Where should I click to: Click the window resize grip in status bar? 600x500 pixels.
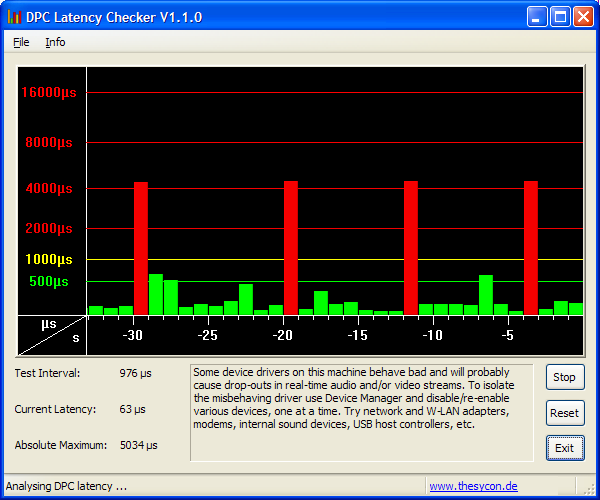coord(589,489)
